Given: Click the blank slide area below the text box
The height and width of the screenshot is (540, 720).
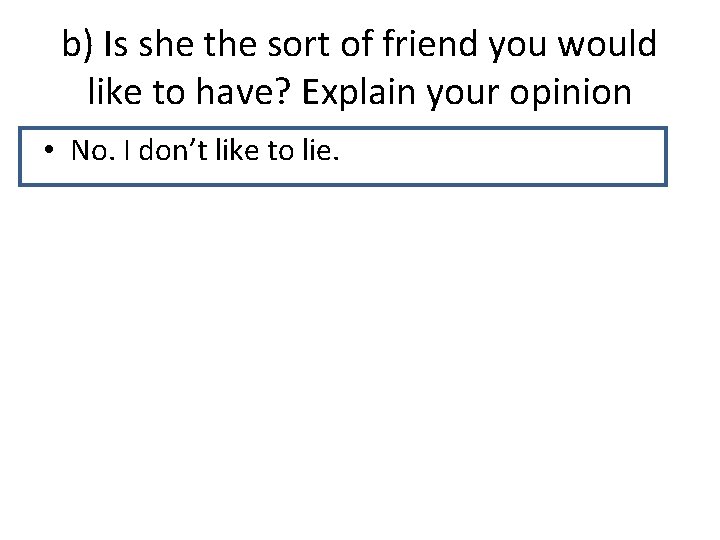Looking at the screenshot, I should 360,358.
